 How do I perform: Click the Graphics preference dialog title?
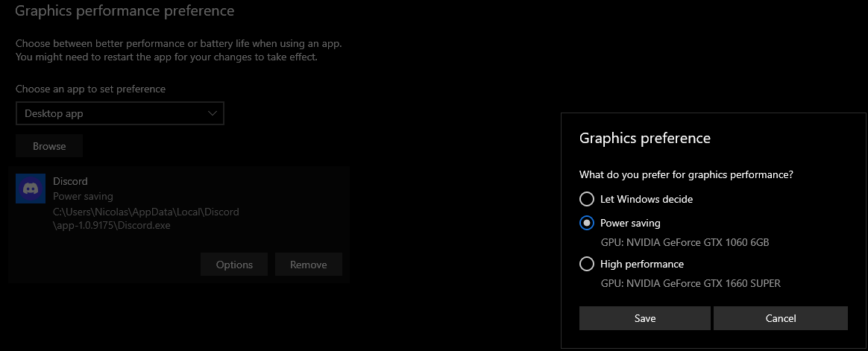coord(645,138)
